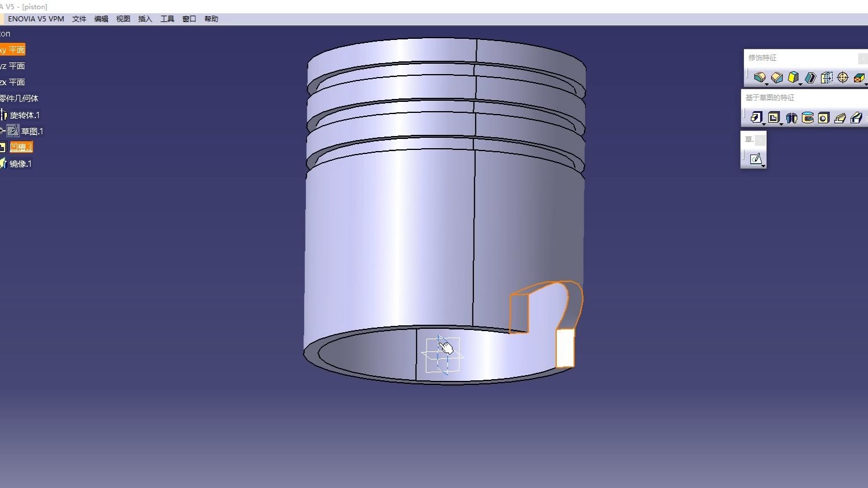Select the Chamfer tool
Screen dimensions: 868x488
(x=776, y=77)
